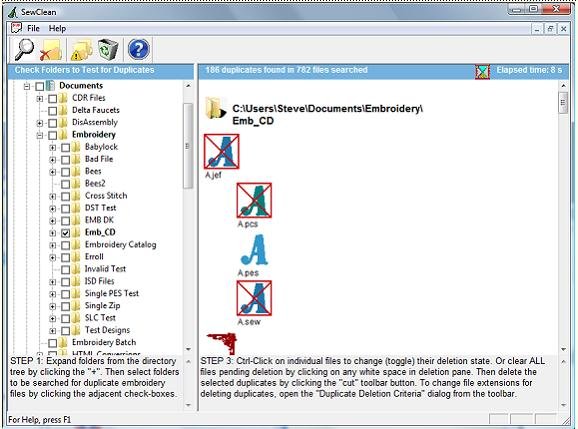578x429 pixels.
Task: Check the Test Designs checkbox
Action: click(x=66, y=331)
